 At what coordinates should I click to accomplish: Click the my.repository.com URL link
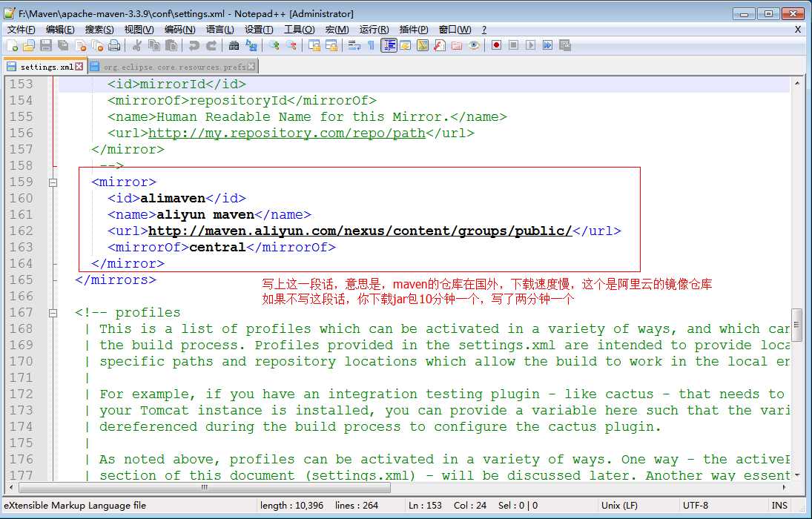pyautogui.click(x=287, y=133)
